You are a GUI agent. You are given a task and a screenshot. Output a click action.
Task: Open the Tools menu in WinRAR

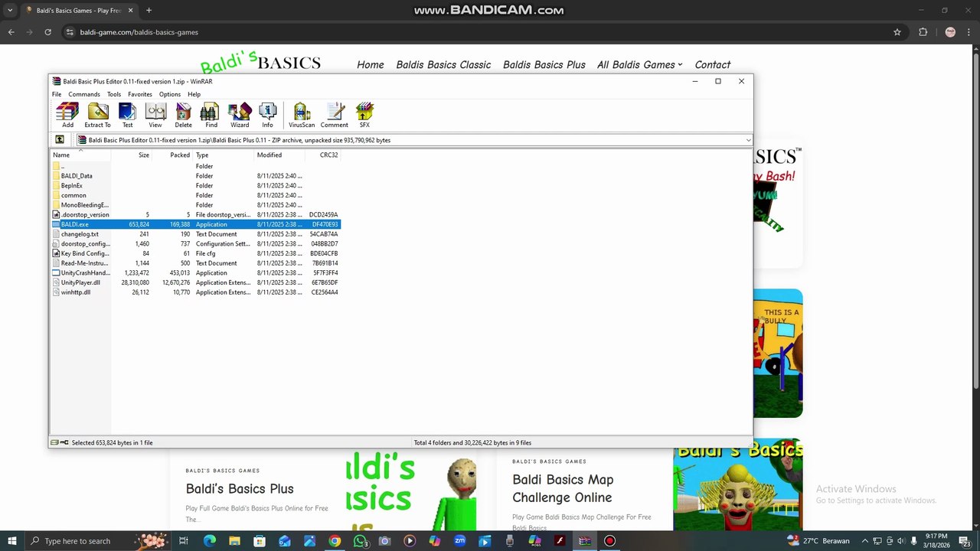click(114, 94)
